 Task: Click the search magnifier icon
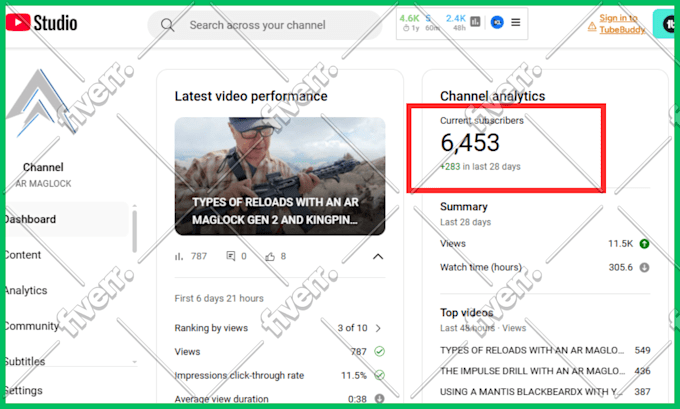click(167, 25)
